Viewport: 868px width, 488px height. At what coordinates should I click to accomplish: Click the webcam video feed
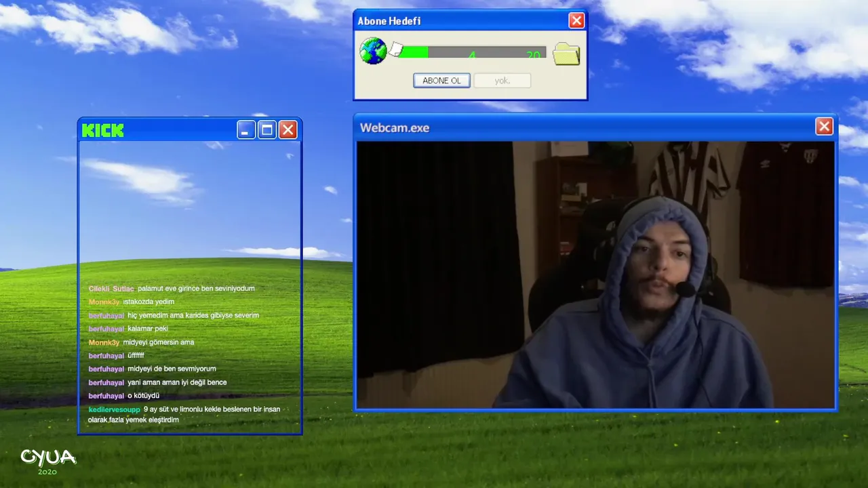pos(595,274)
